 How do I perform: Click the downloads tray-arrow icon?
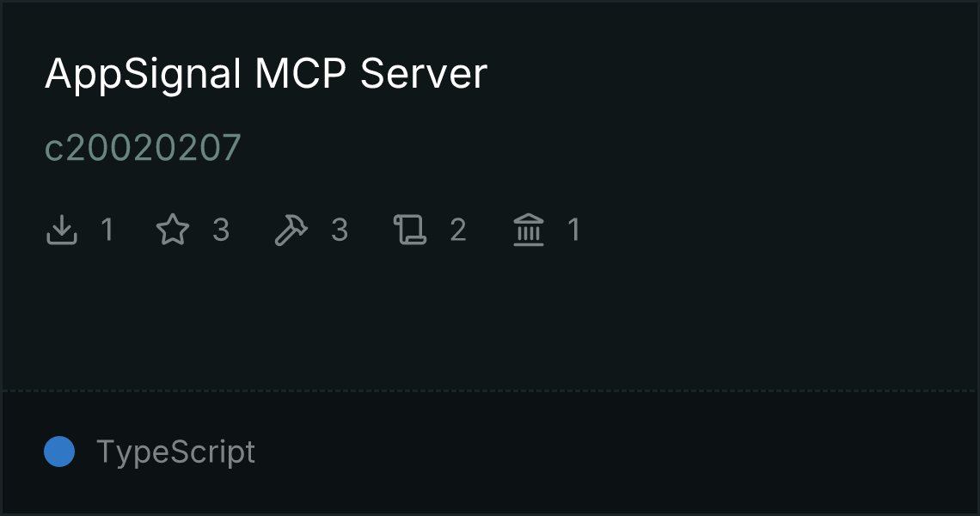tap(62, 230)
